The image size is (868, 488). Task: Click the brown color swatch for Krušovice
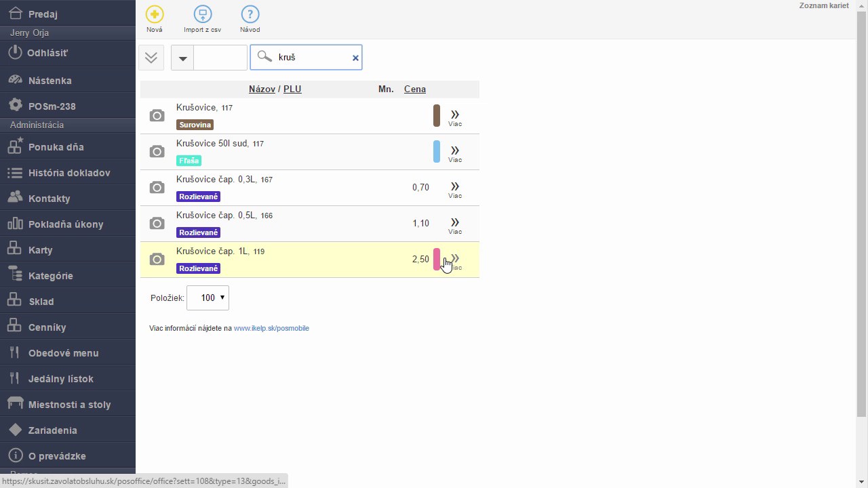(437, 116)
